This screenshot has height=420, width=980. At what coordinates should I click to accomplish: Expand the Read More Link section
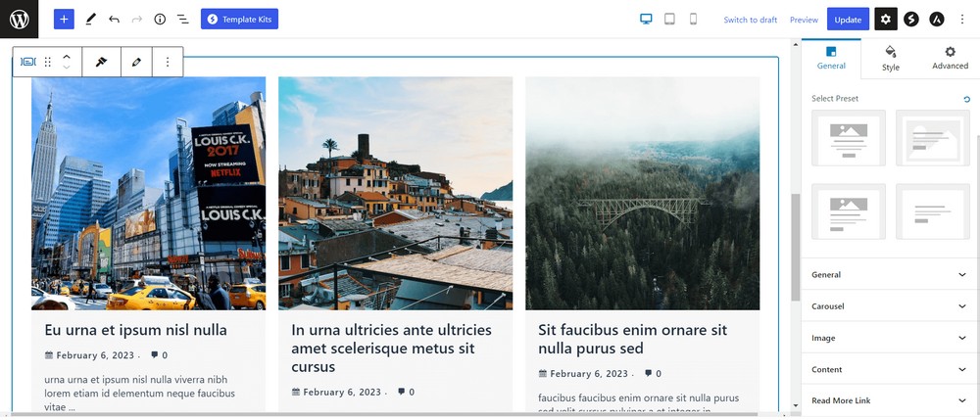click(890, 400)
